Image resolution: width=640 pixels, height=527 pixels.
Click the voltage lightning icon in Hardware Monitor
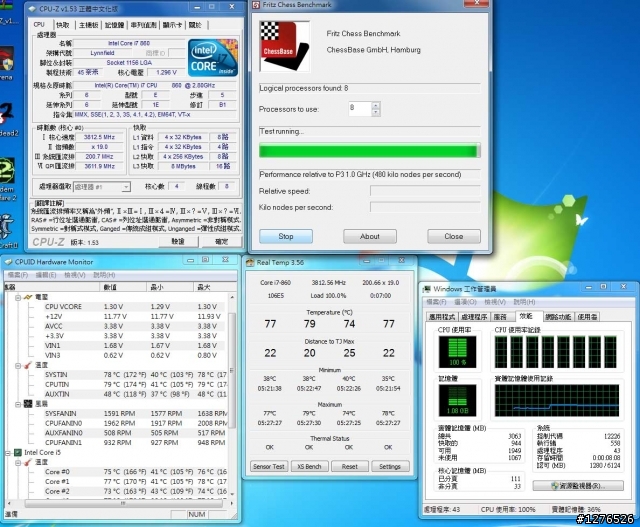(28, 297)
